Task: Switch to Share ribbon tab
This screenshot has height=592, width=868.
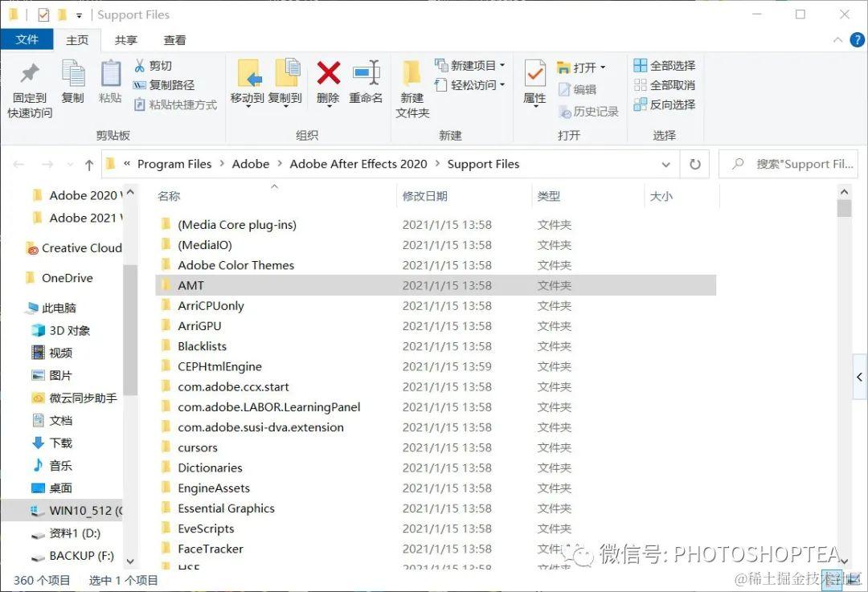Action: point(125,40)
